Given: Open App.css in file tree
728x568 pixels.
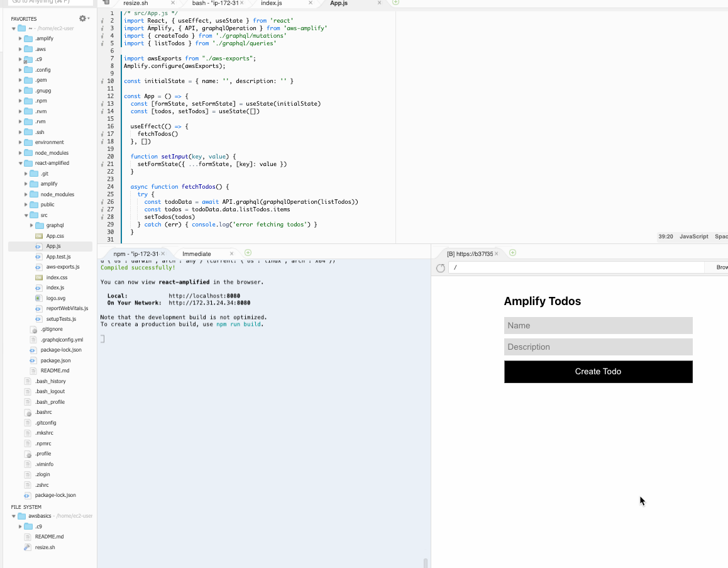Looking at the screenshot, I should (x=55, y=236).
